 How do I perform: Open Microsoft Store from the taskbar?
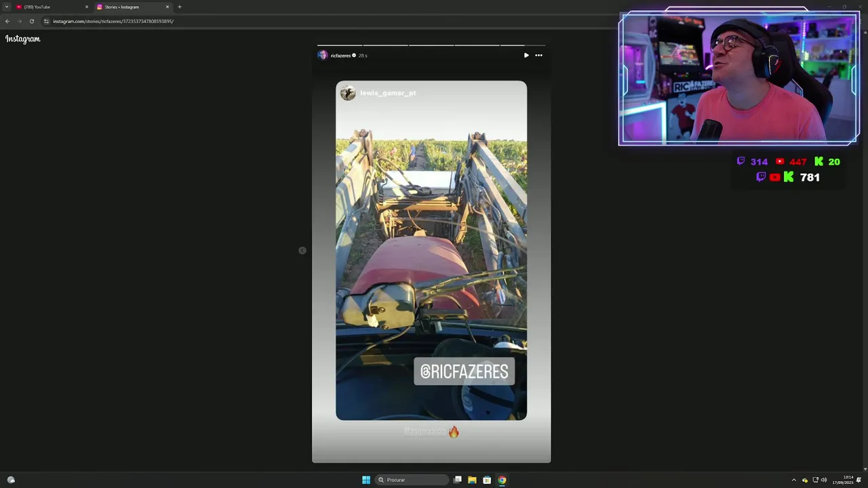tap(487, 480)
